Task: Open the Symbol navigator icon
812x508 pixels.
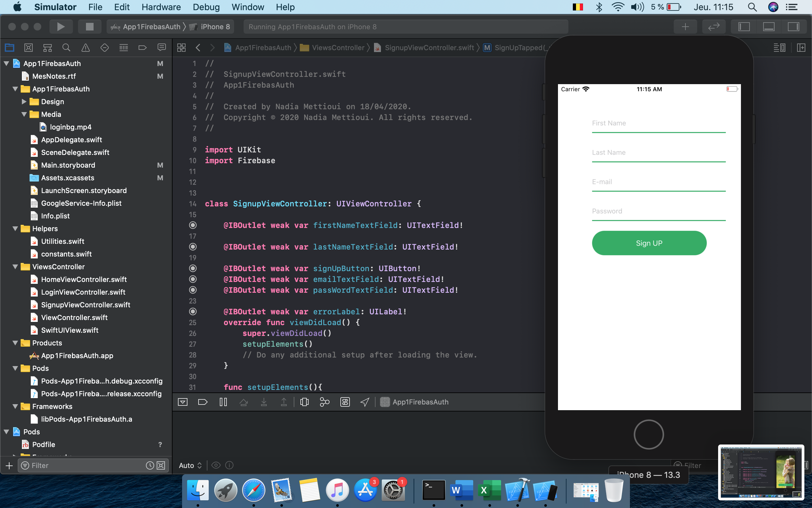Action: [x=47, y=48]
